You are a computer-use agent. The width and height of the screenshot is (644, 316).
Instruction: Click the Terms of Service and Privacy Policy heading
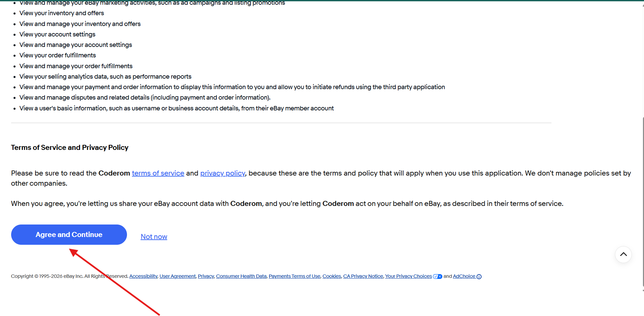(70, 148)
